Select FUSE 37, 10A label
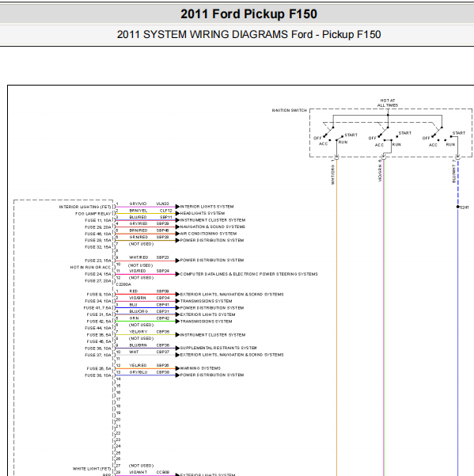Viewport: 474px width, 476px height. 98,355
